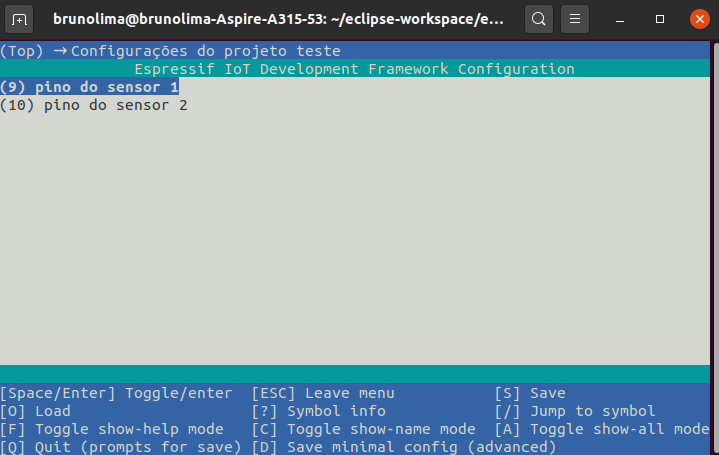Minimize the terminal window

click(x=620, y=19)
